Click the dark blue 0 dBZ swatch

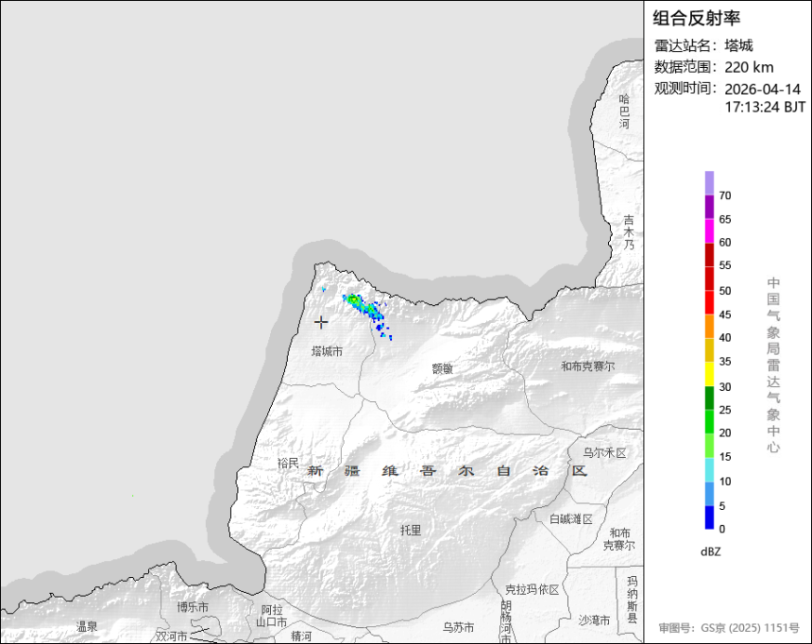pos(709,517)
